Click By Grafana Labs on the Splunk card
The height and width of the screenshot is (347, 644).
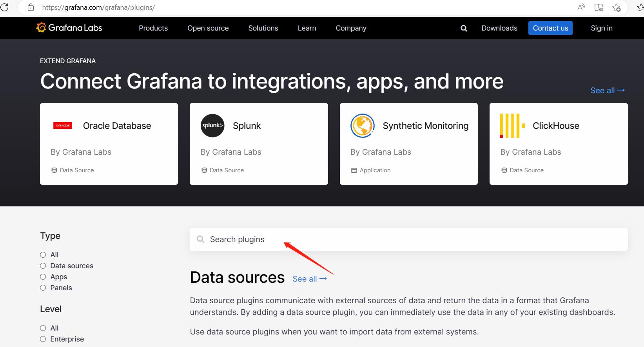[231, 152]
